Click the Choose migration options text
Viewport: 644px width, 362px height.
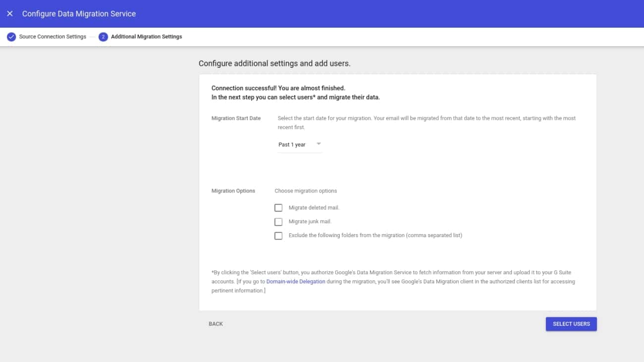click(306, 191)
